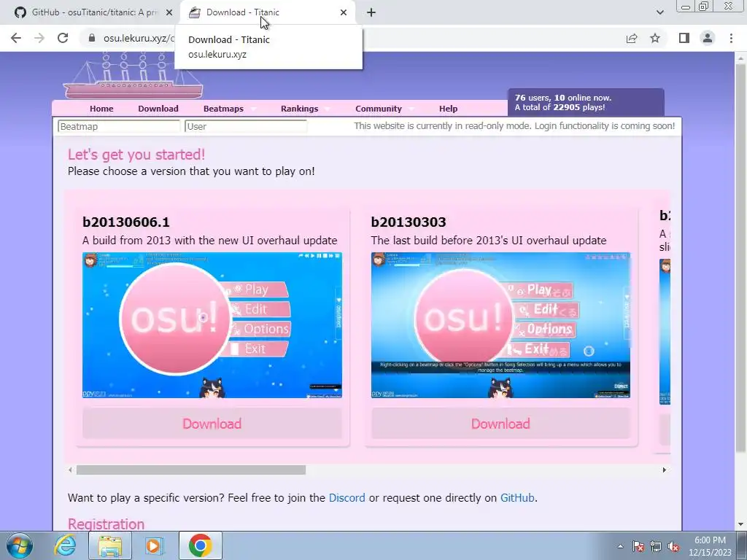Follow the Discord link
The image size is (747, 560).
click(347, 497)
